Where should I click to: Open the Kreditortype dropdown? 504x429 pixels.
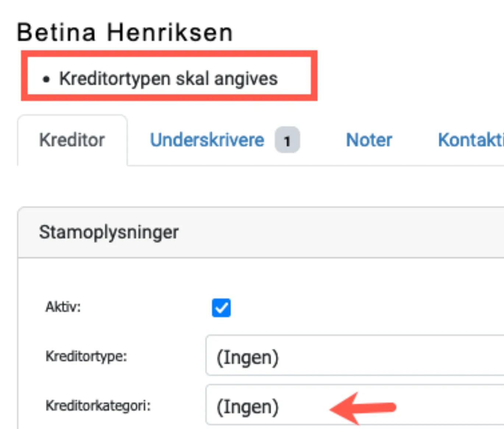[x=355, y=355]
